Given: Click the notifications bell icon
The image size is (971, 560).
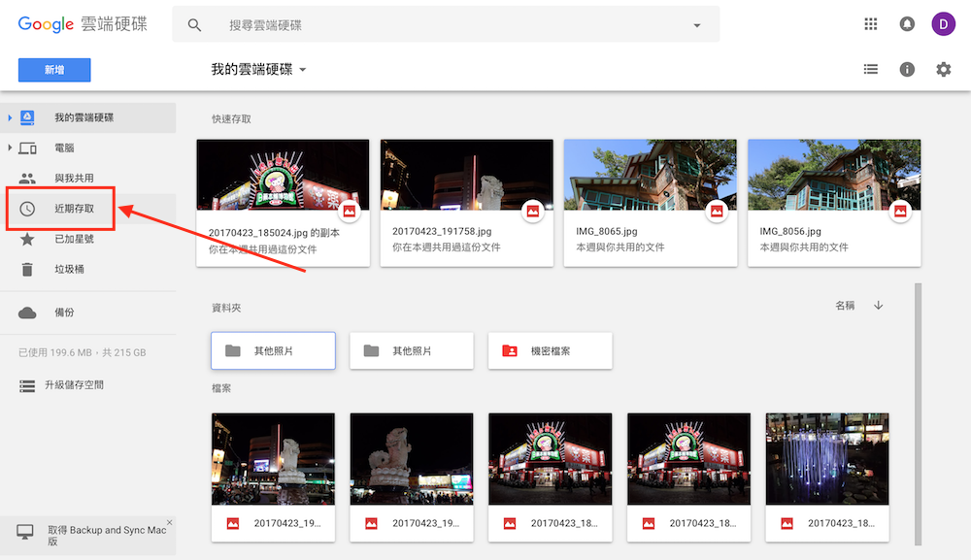Looking at the screenshot, I should (x=907, y=23).
